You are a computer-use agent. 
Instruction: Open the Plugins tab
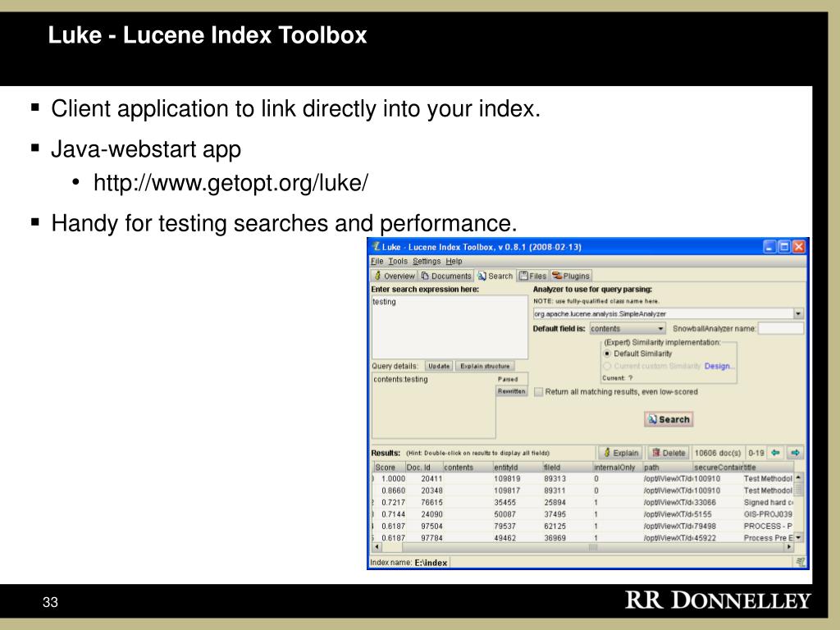[571, 276]
